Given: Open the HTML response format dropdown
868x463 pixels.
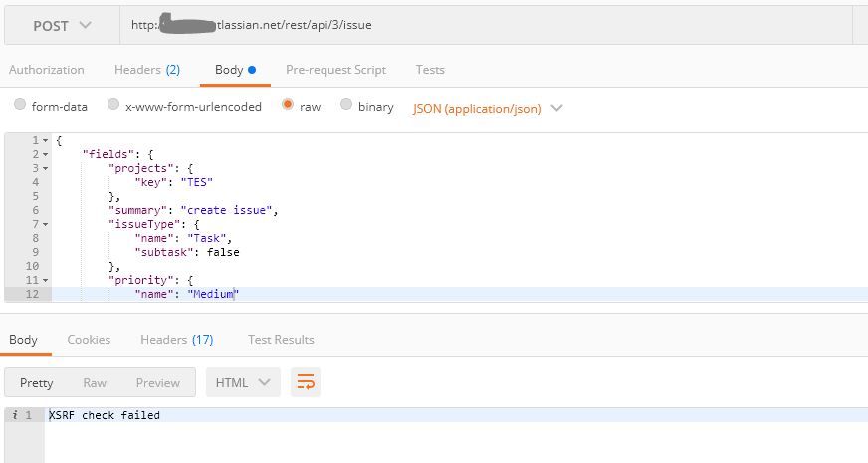Looking at the screenshot, I should tap(243, 382).
